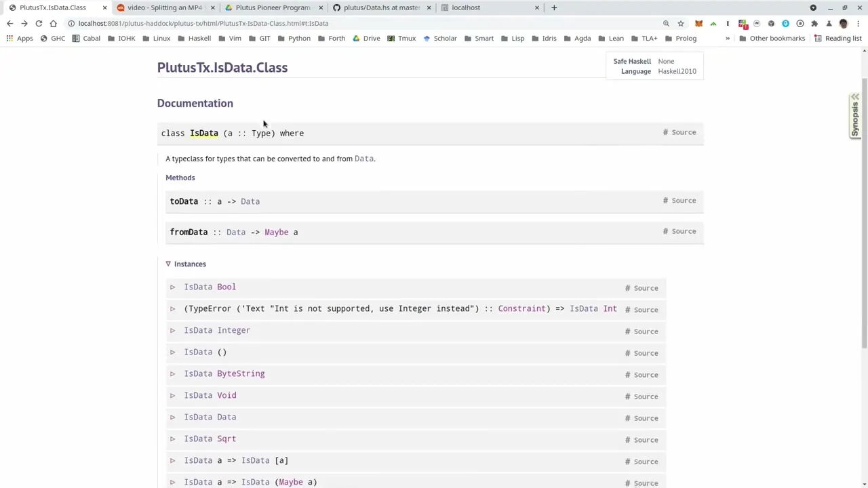Click Source next to fromData
Viewport: 868px width, 488px height.
(684, 231)
